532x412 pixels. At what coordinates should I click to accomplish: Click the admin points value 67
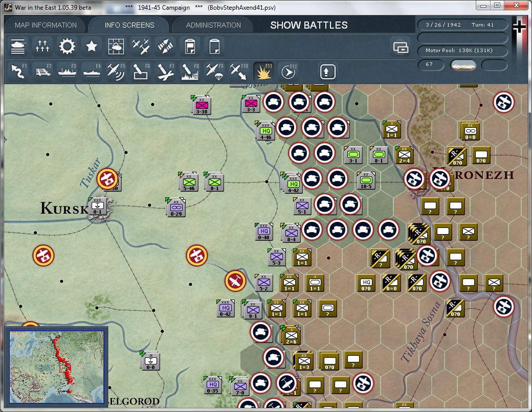430,64
